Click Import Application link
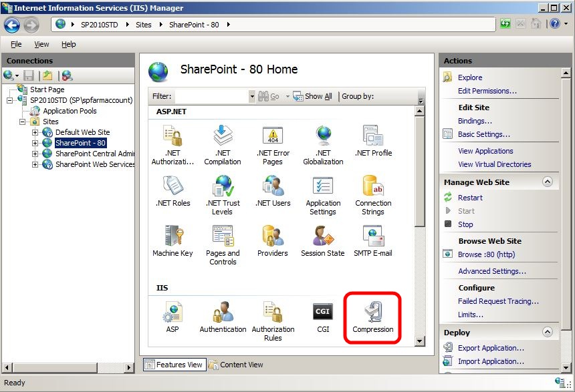 pos(491,361)
